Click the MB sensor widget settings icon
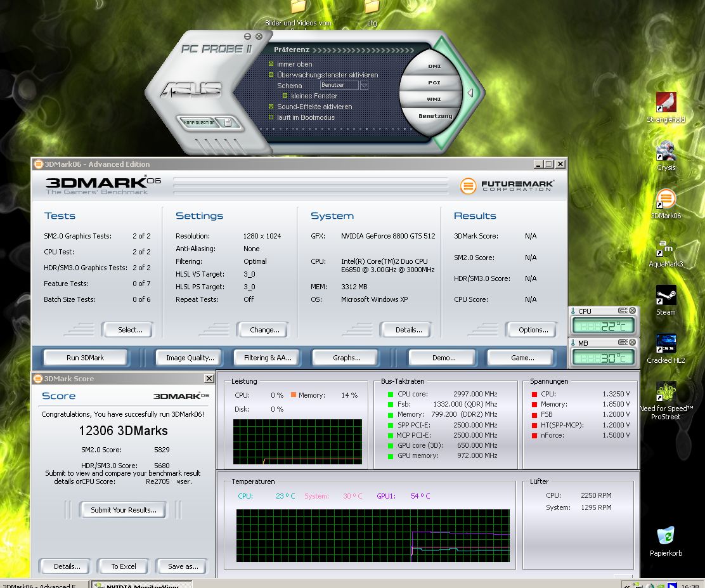Image resolution: width=705 pixels, height=588 pixels. tap(623, 343)
